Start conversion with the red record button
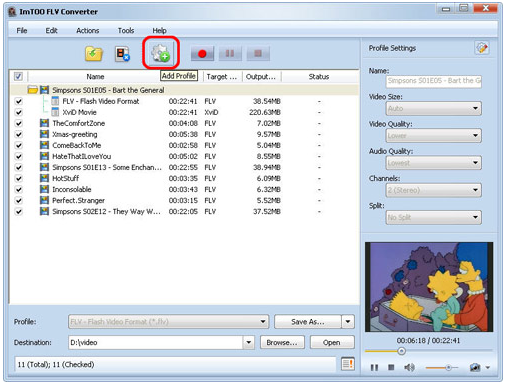This screenshot has height=384, width=507. click(202, 53)
